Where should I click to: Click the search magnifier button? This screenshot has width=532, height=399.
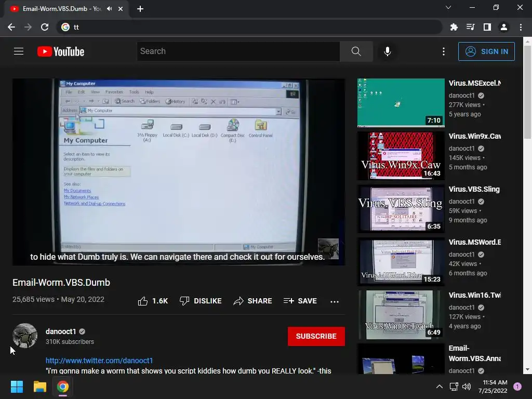tap(356, 51)
